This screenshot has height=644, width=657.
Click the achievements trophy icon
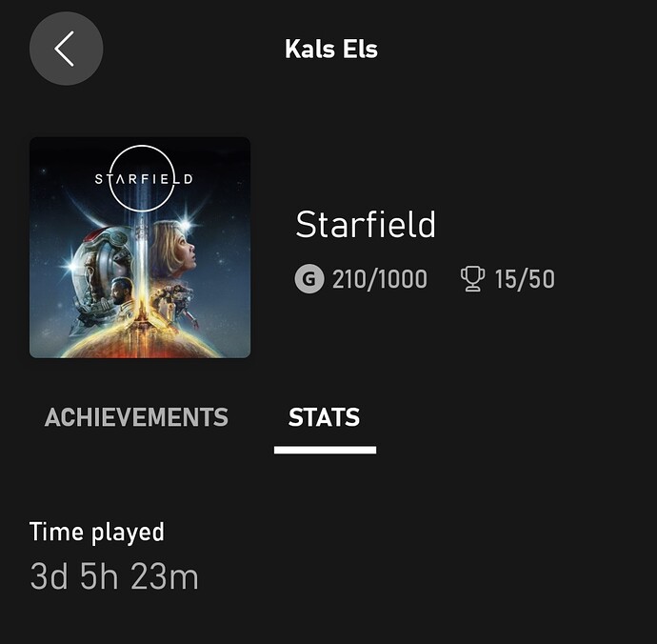tap(472, 279)
